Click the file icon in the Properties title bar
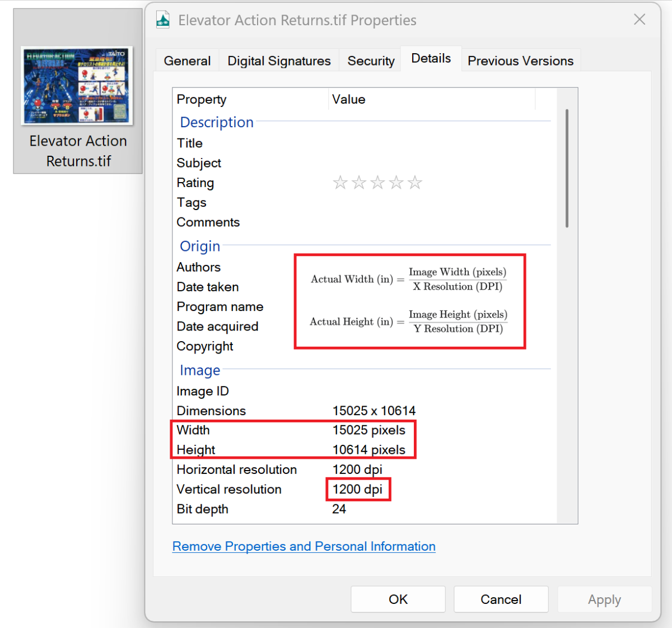672x628 pixels. [x=163, y=20]
